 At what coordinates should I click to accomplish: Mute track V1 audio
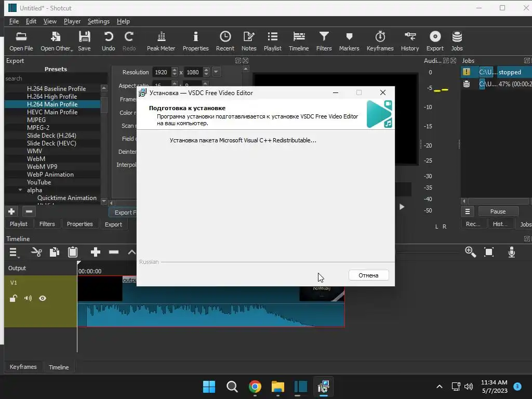[x=28, y=298]
